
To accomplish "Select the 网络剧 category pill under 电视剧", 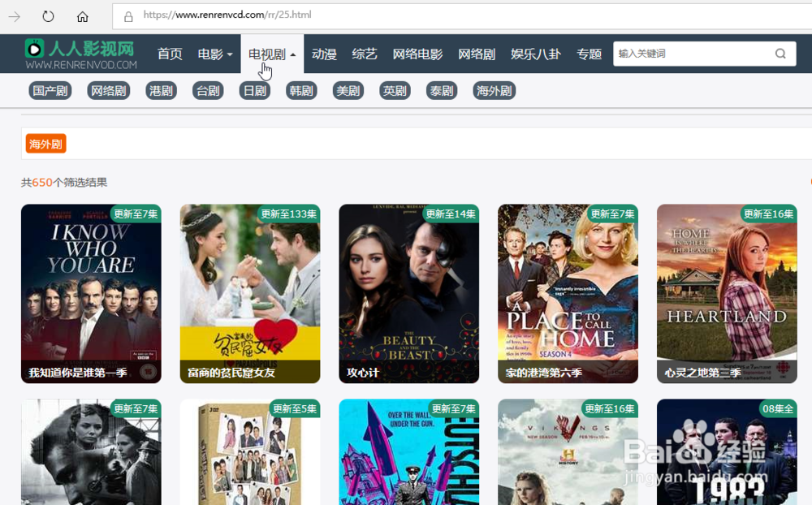I will click(x=109, y=91).
